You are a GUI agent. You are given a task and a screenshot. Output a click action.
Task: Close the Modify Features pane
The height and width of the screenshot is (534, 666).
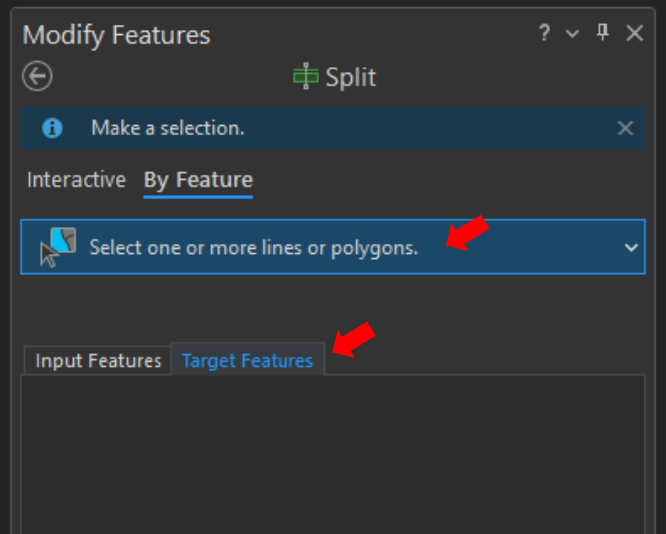635,33
